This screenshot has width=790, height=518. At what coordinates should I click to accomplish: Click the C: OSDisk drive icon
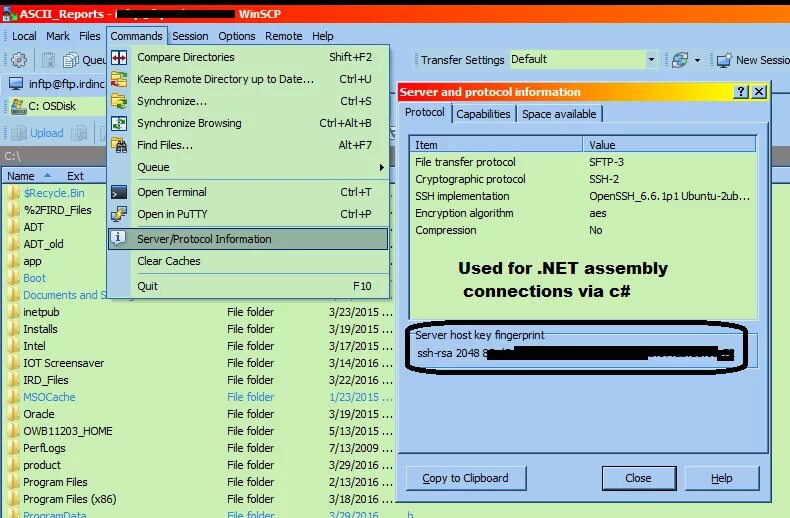pyautogui.click(x=19, y=106)
